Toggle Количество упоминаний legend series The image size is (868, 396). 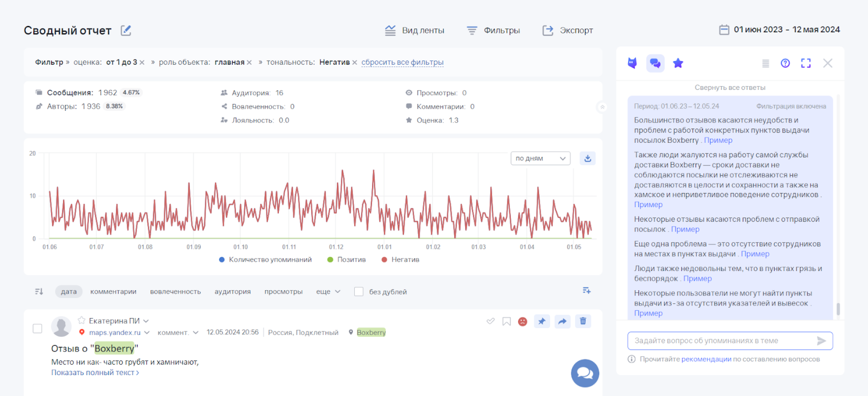(265, 260)
